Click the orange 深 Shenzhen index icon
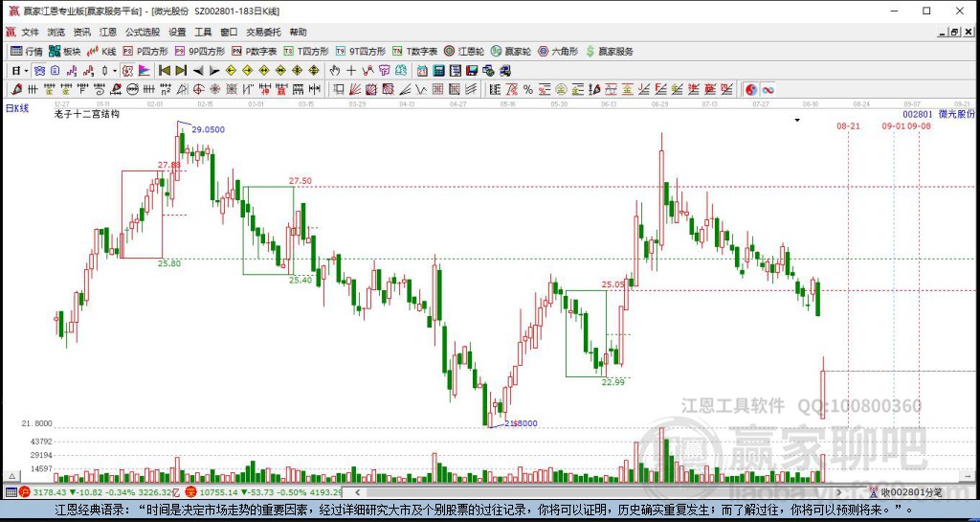This screenshot has height=522, width=980. pos(191,492)
